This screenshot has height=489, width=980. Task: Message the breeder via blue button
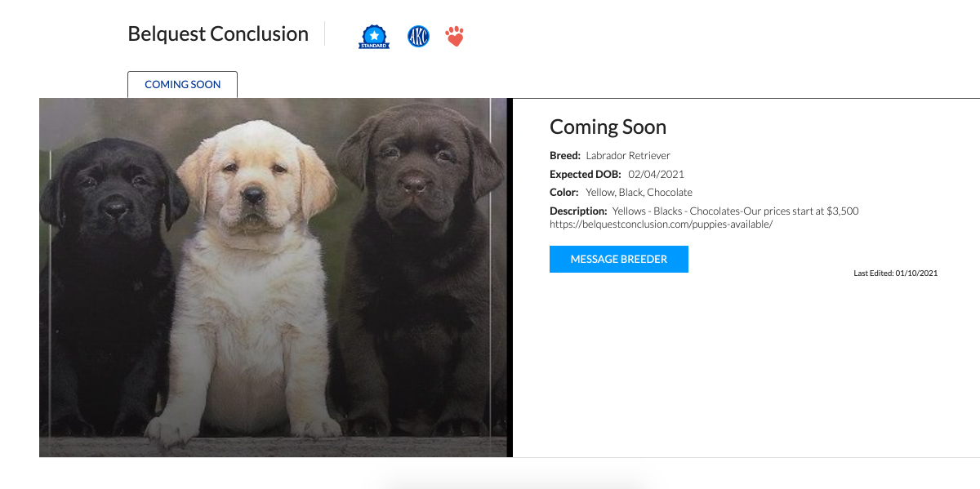point(619,259)
